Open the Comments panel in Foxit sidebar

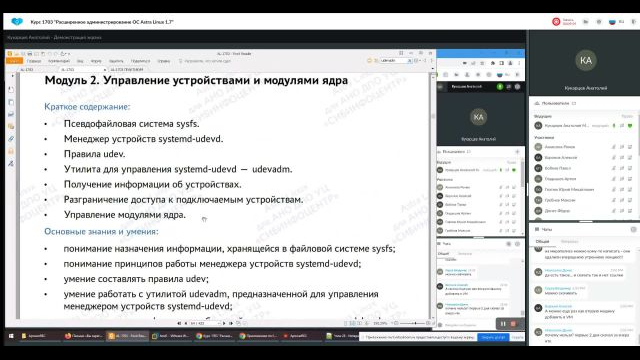11,127
